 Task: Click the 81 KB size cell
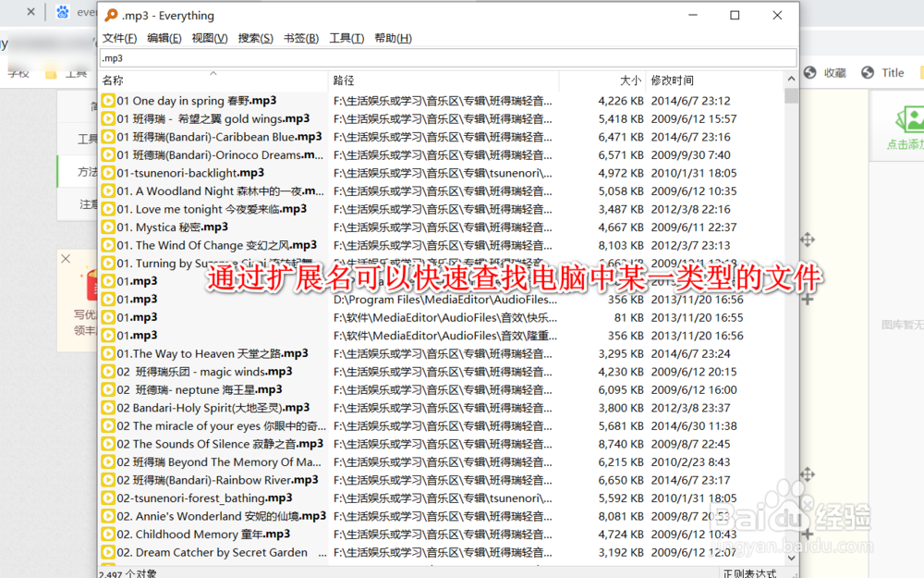pos(628,317)
